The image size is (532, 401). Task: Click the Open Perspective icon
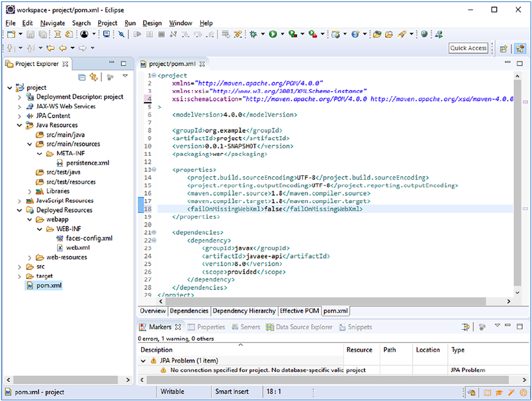504,49
